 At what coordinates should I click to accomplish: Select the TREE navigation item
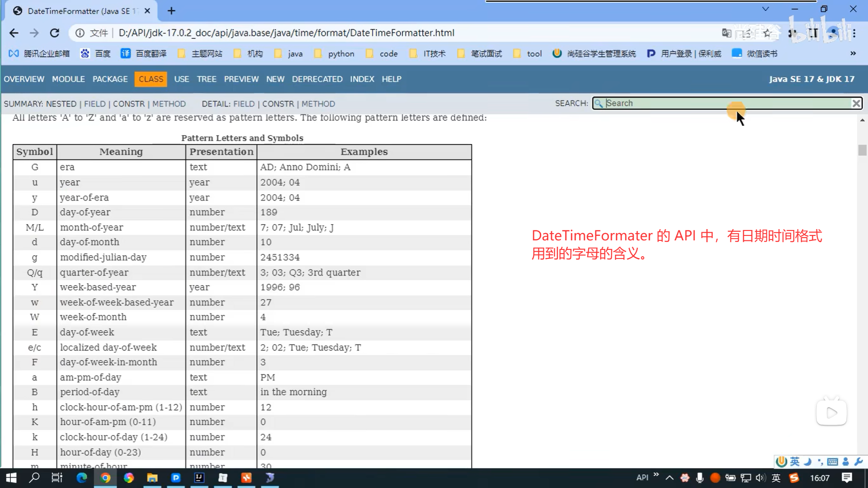tap(206, 79)
